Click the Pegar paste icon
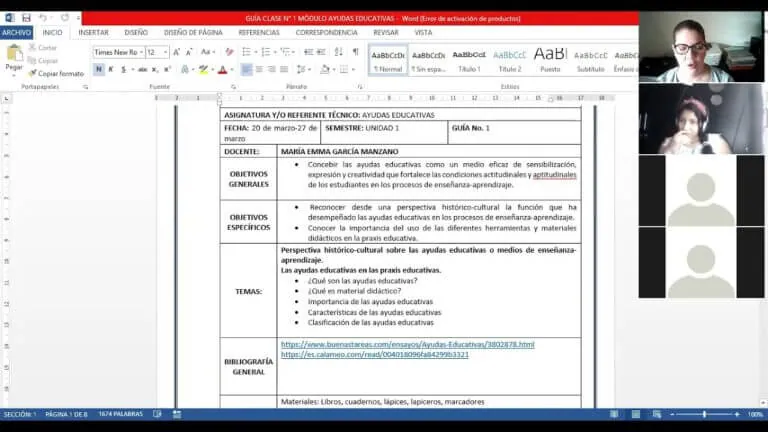The image size is (768, 432). click(14, 53)
